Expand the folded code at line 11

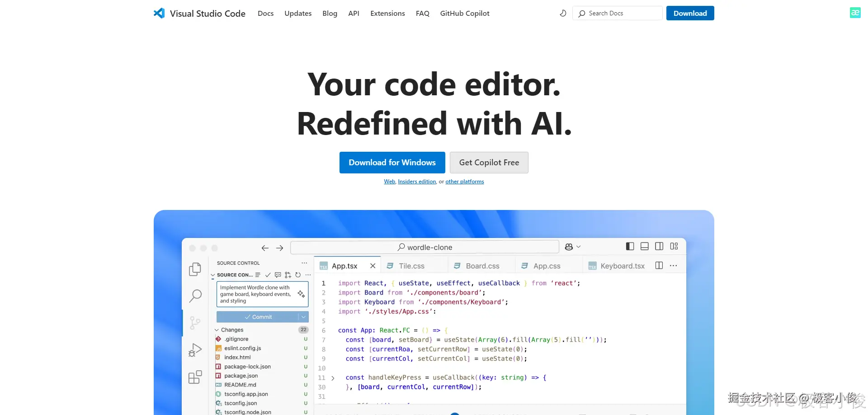pyautogui.click(x=333, y=378)
